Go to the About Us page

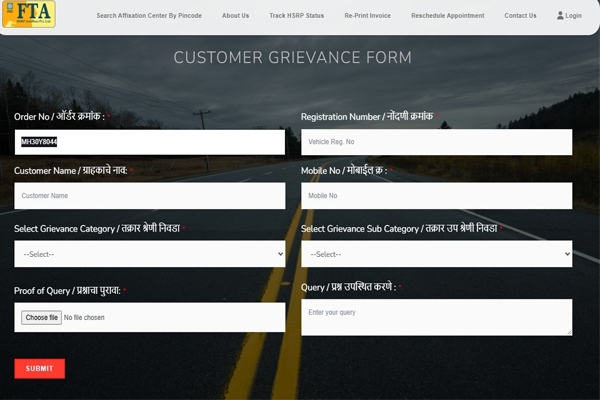coord(235,16)
